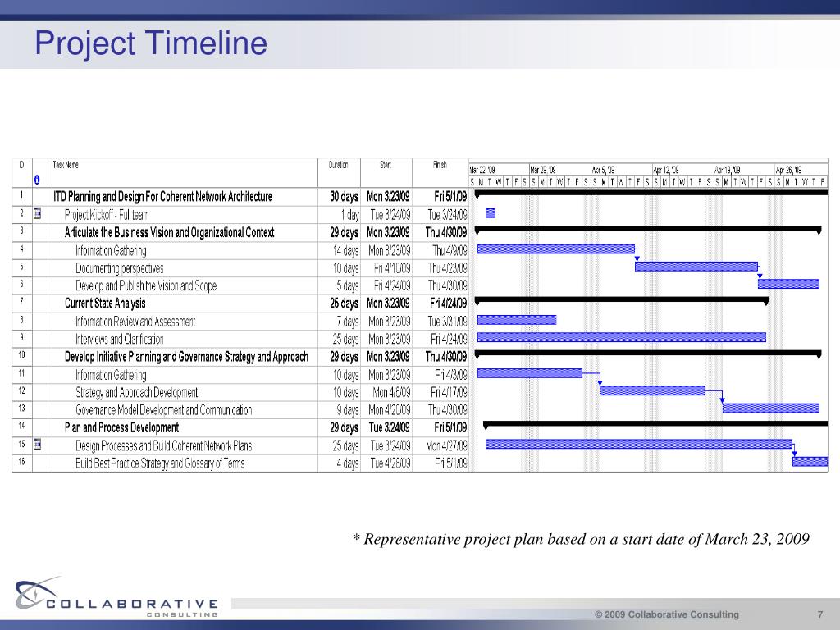Click the 'Fri 4/17/09' finish date cell
The height and width of the screenshot is (630, 840).
coord(449,393)
